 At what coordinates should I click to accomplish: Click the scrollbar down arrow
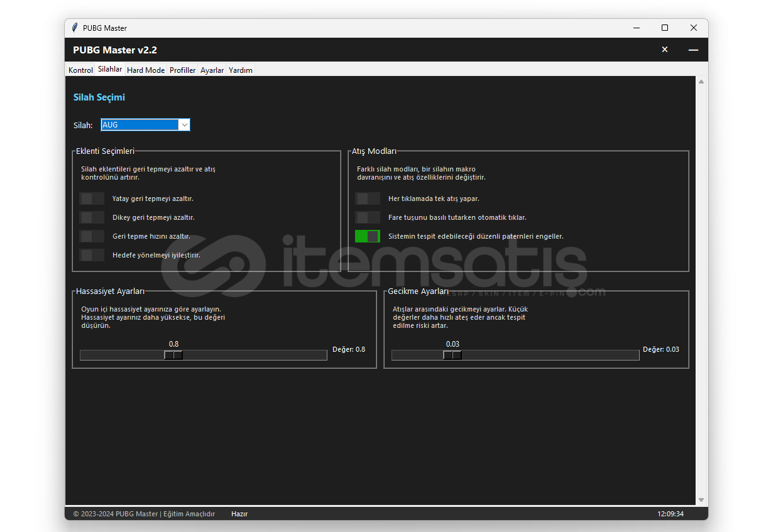tap(701, 500)
